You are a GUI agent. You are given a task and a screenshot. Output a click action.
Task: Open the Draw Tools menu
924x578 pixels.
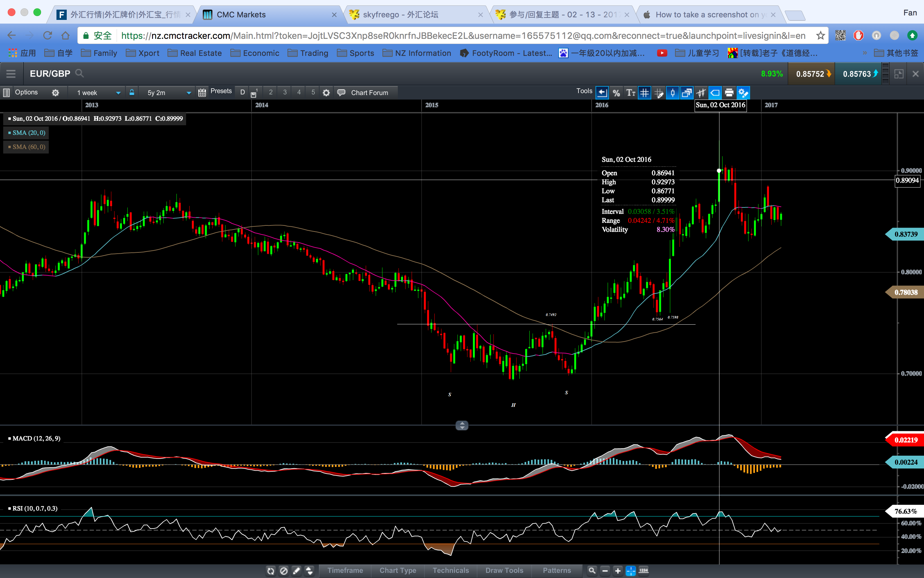tap(504, 570)
